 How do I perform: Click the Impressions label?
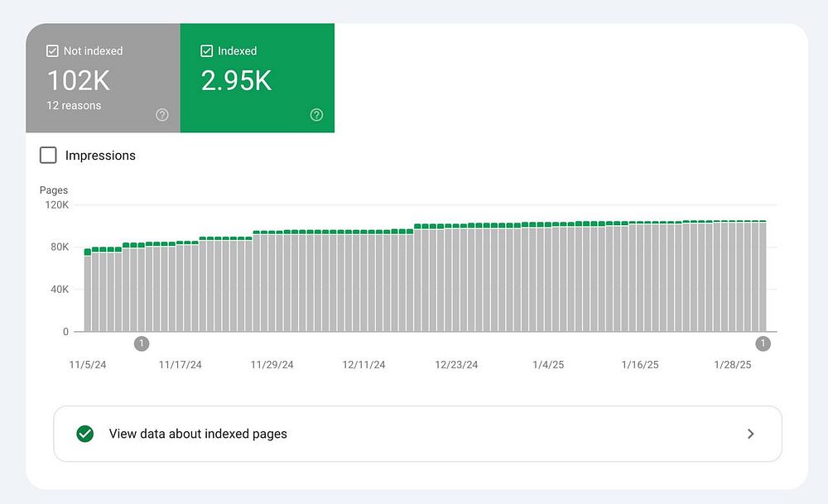click(100, 156)
